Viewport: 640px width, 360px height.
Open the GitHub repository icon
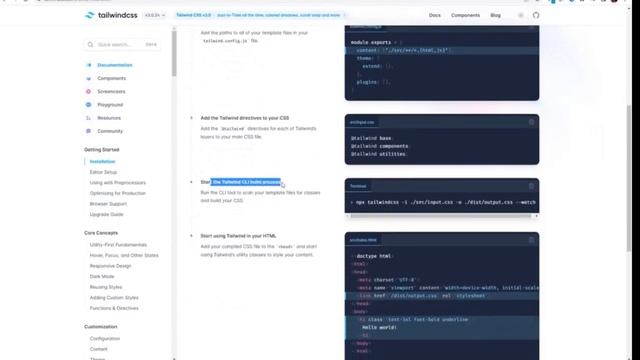536,15
